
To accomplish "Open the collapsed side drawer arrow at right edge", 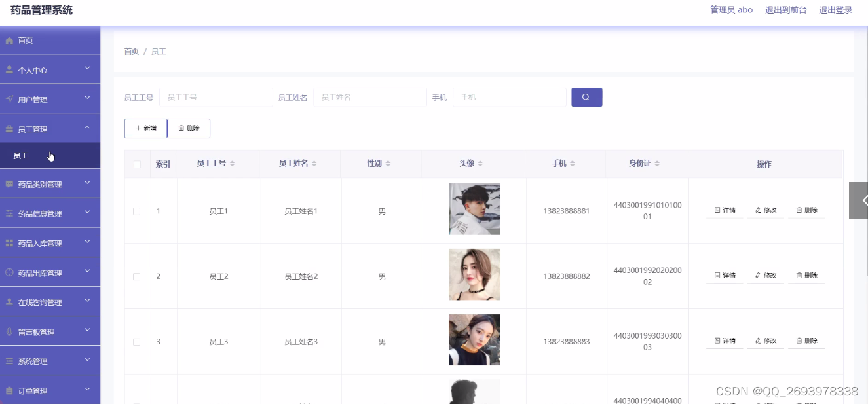I will pyautogui.click(x=859, y=200).
